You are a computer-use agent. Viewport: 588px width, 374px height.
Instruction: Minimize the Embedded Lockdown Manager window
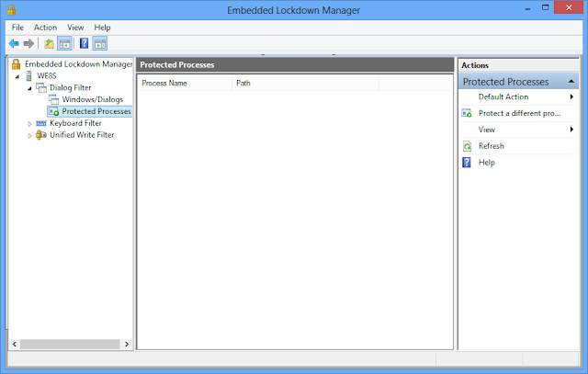click(527, 8)
